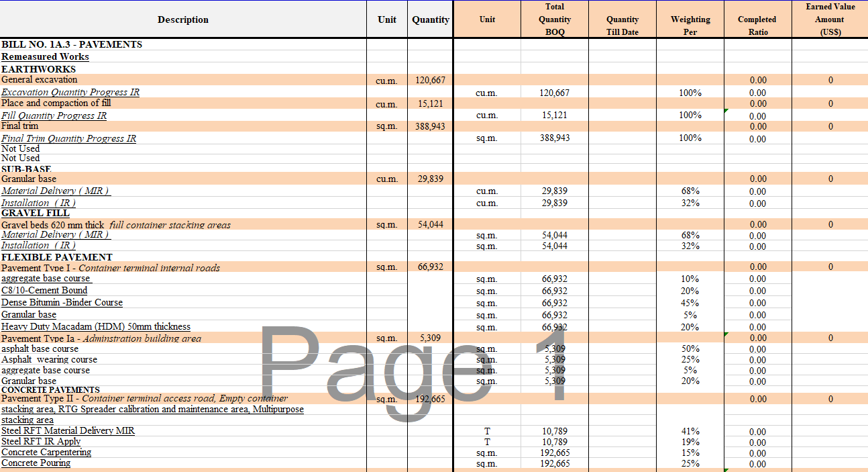Select the Remeasured Works heading
This screenshot has height=472, width=868.
(45, 56)
